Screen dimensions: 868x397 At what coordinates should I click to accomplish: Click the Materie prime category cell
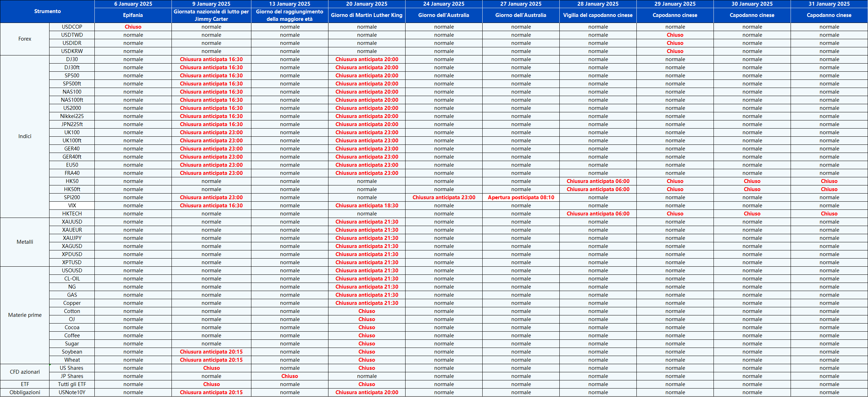(25, 315)
